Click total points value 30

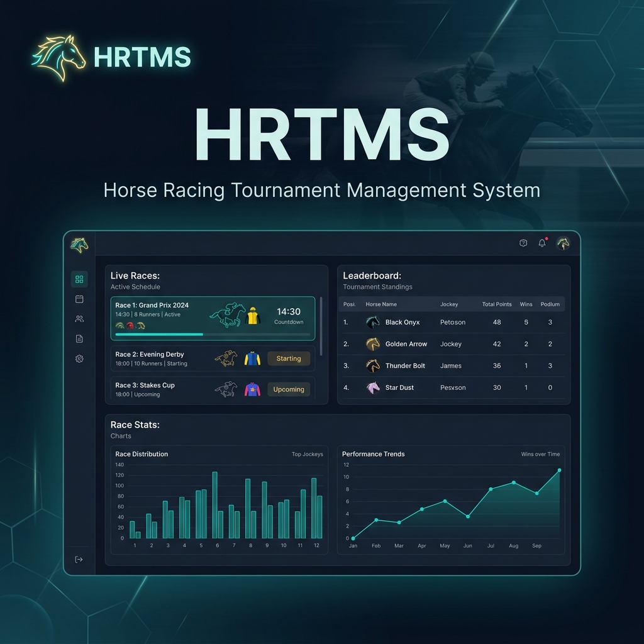[x=497, y=387]
